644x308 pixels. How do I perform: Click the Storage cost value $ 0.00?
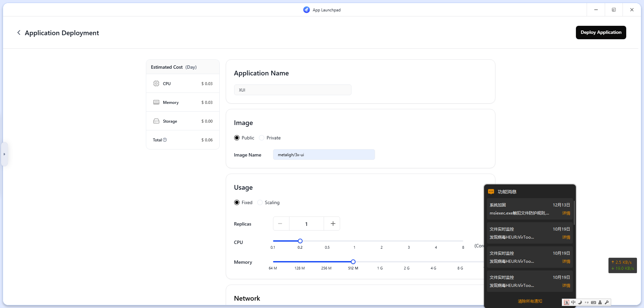click(207, 121)
